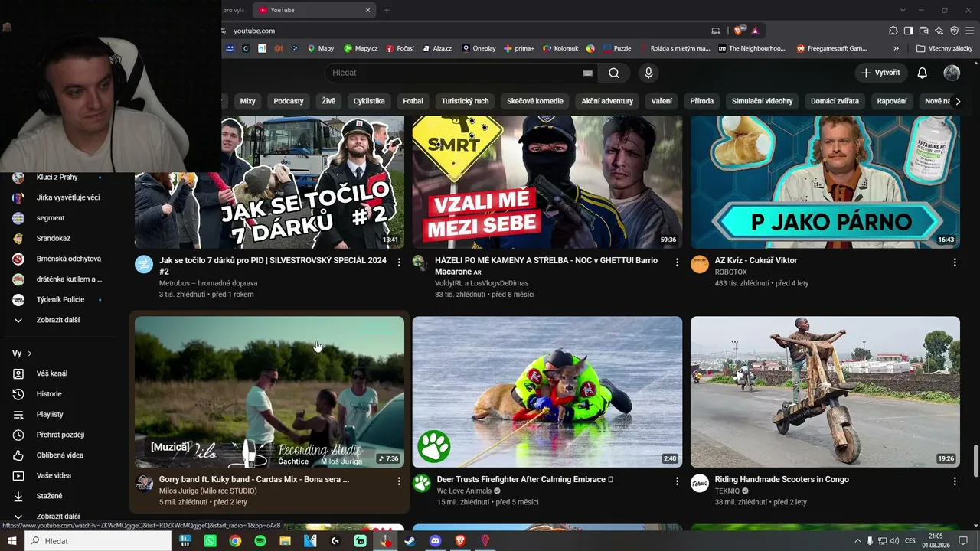
Task: Show next category chips with right arrow
Action: click(958, 101)
